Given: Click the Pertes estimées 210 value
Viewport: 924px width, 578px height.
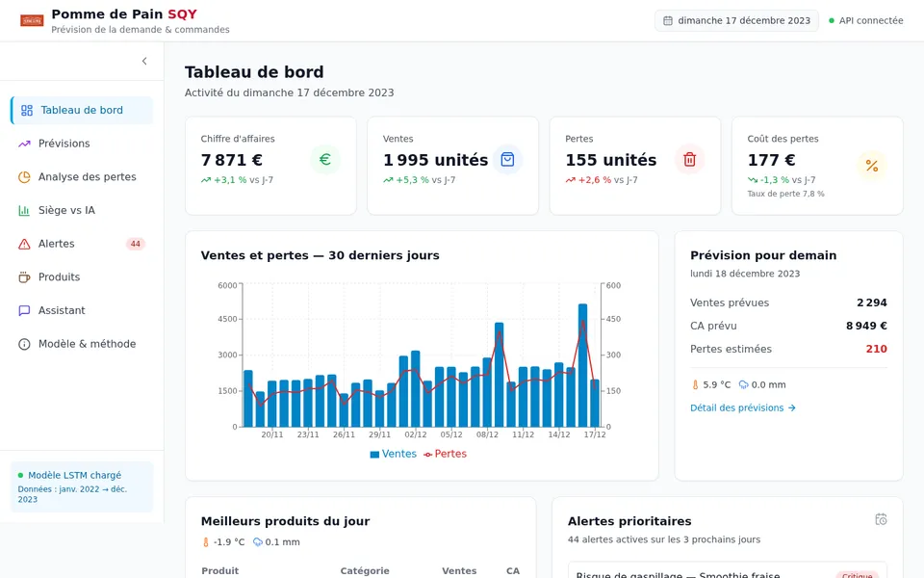Looking at the screenshot, I should pyautogui.click(x=876, y=349).
